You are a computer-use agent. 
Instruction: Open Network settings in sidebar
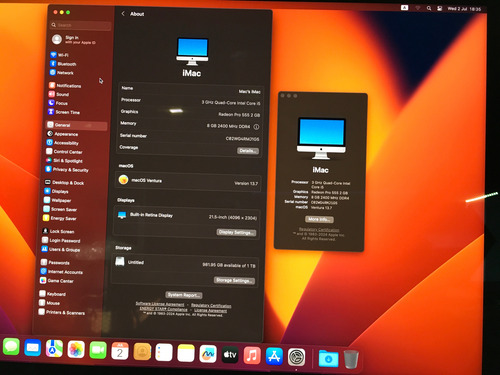point(62,72)
